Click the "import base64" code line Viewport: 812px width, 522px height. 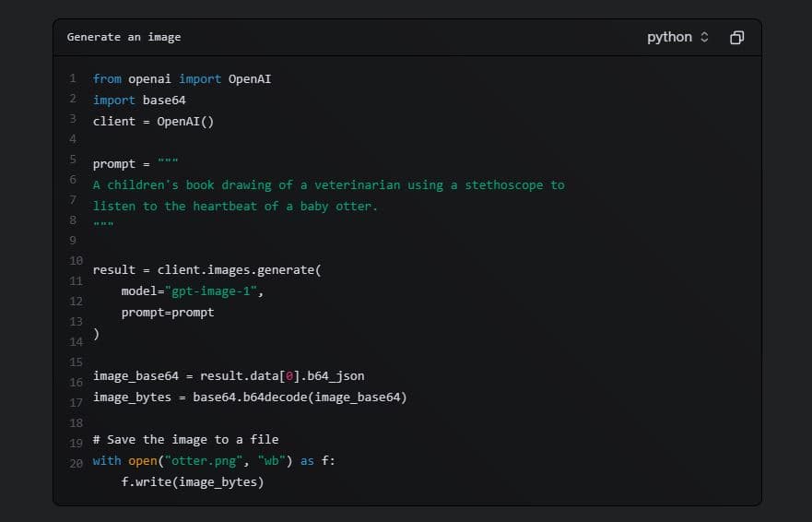(x=139, y=101)
